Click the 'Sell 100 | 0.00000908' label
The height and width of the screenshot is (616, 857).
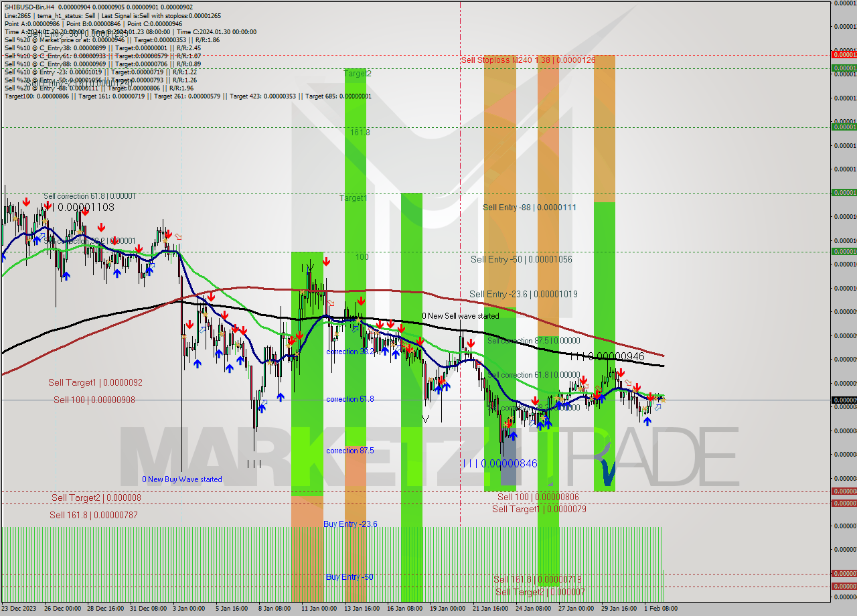(x=94, y=400)
